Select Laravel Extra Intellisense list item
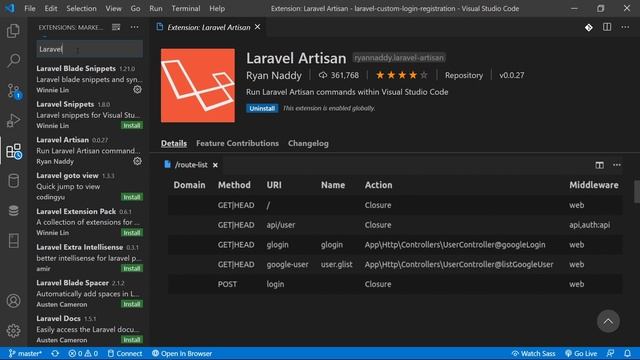The height and width of the screenshot is (360, 640). pos(89,258)
